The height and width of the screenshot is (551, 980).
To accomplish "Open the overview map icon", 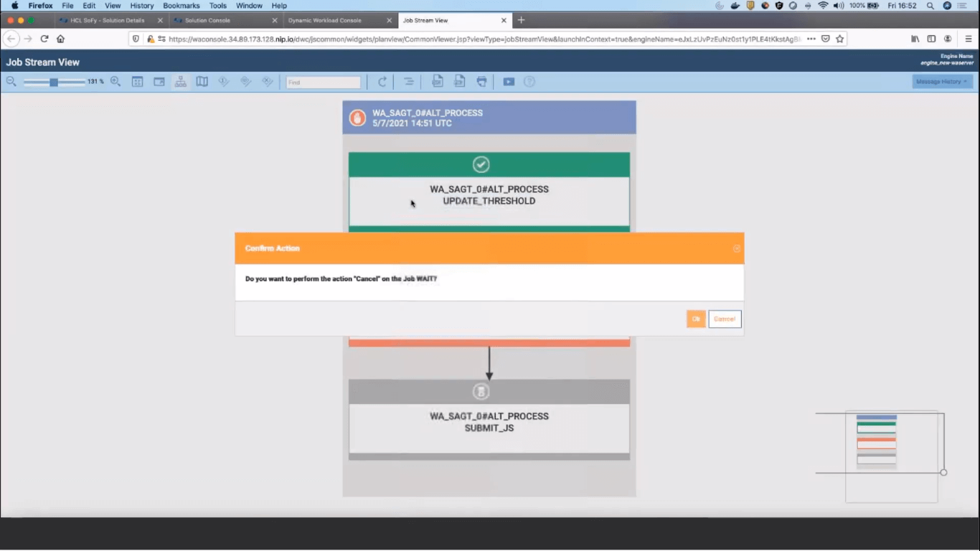I will click(x=202, y=81).
